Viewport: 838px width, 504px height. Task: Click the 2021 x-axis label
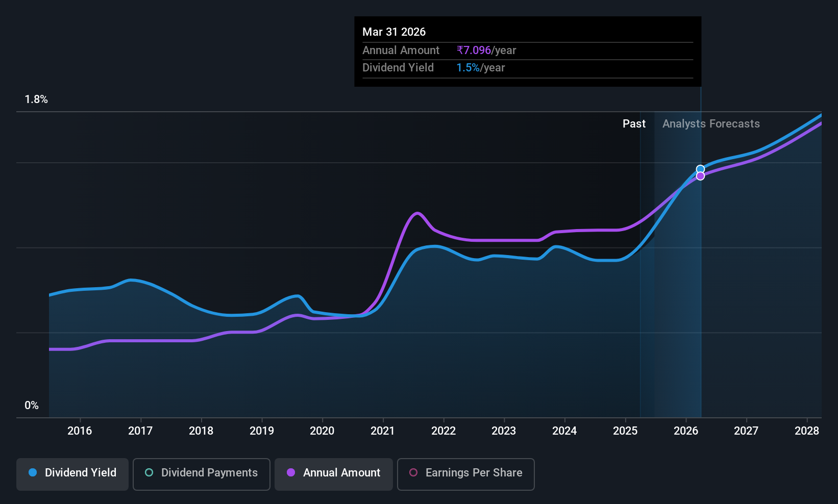(383, 431)
